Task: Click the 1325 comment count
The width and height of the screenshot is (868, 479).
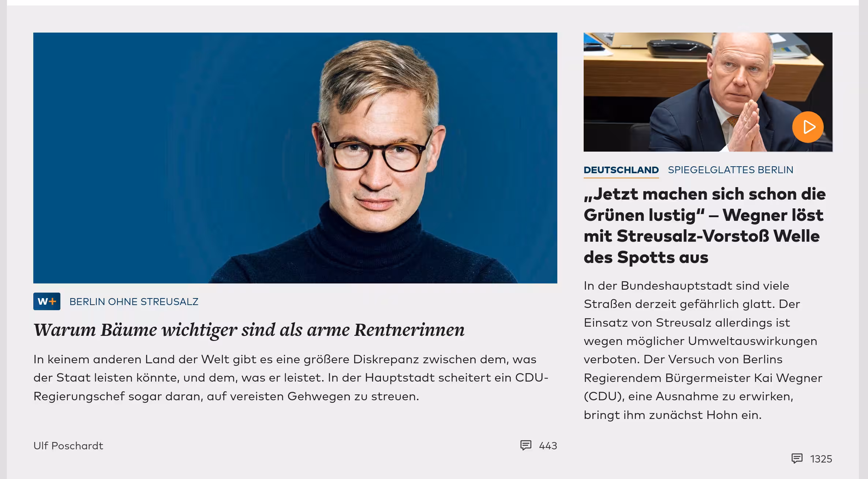Action: tap(821, 459)
